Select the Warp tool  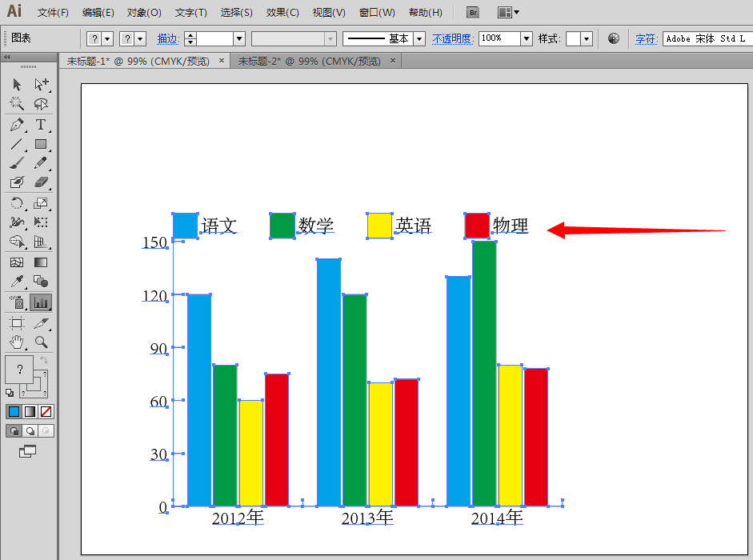tap(17, 222)
